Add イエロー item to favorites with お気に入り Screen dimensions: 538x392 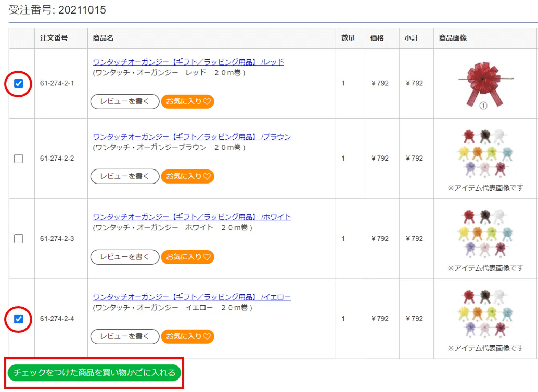coord(188,336)
